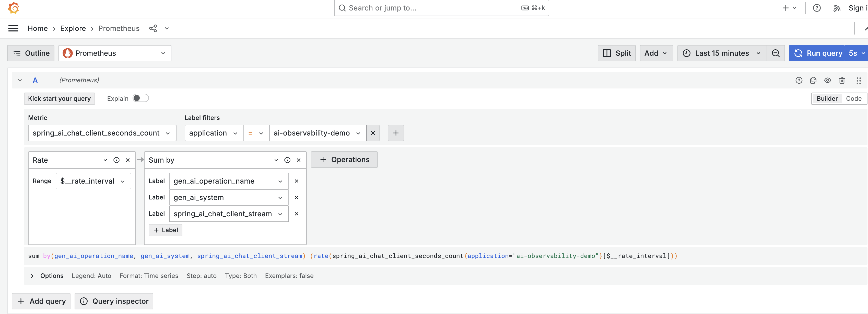The height and width of the screenshot is (314, 868).
Task: Remove the application label filter
Action: pos(373,133)
